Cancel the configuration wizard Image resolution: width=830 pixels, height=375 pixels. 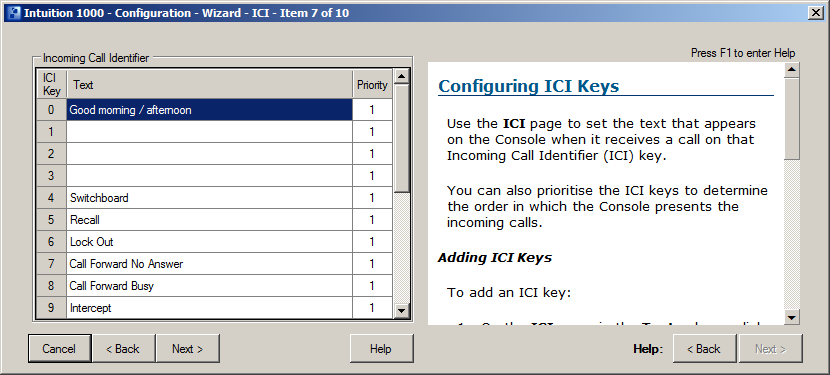click(x=59, y=349)
